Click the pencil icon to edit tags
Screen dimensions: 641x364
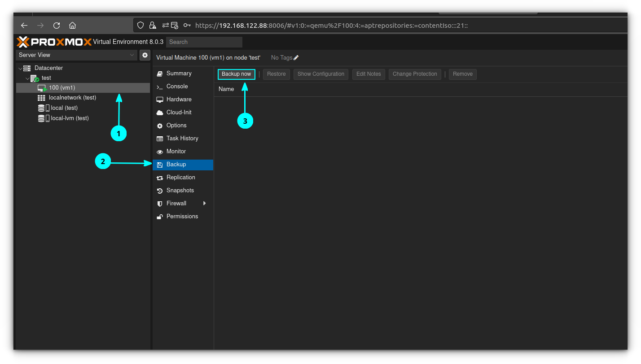click(296, 58)
